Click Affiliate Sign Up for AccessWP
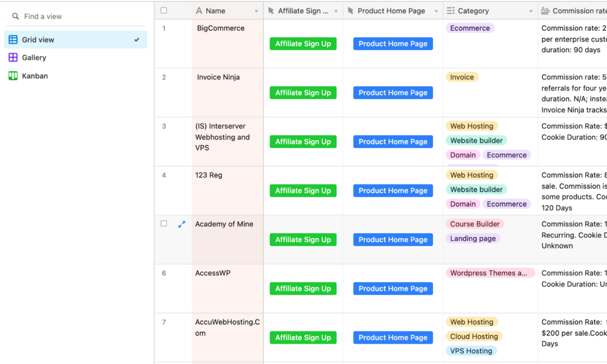This screenshot has height=364, width=607. (303, 289)
